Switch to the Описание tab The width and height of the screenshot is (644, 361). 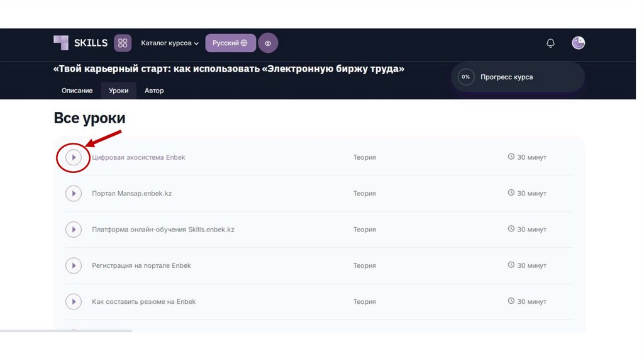pos(77,91)
